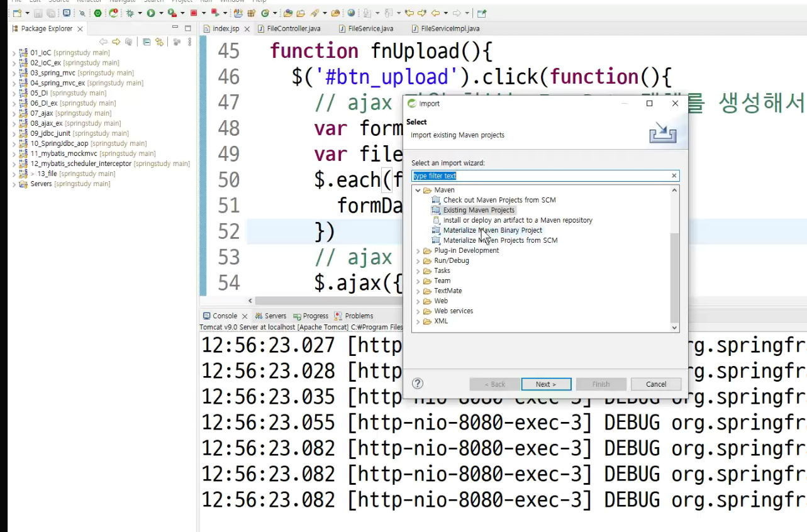
Task: Click code line 45 "function fnUpload(){"
Action: click(381, 51)
